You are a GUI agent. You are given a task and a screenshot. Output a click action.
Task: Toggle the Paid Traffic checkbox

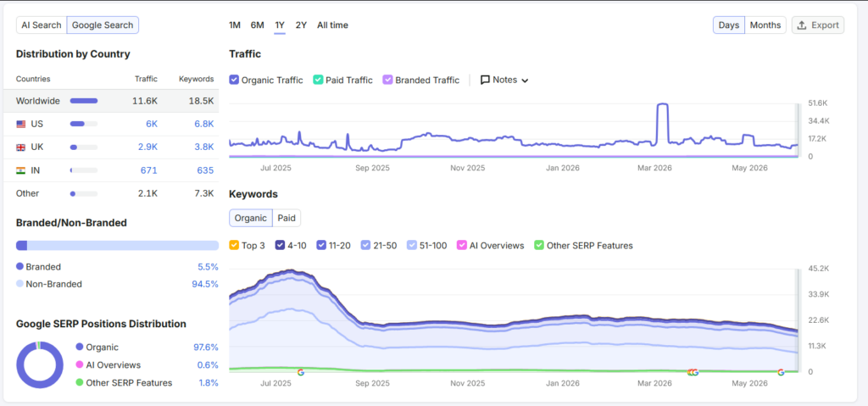click(318, 80)
